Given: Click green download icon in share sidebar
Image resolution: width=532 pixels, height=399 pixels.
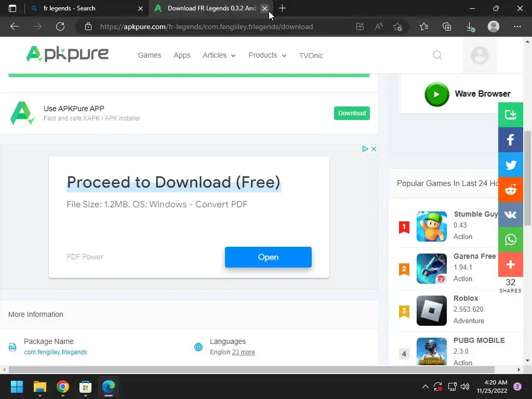Looking at the screenshot, I should click(x=510, y=115).
